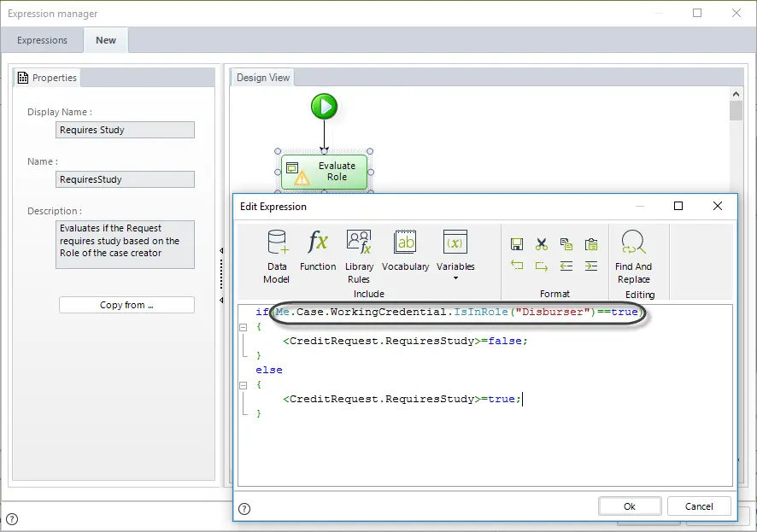Collapse the if-block code fold marker
Viewport: 757px width, 532px height.
pos(244,327)
